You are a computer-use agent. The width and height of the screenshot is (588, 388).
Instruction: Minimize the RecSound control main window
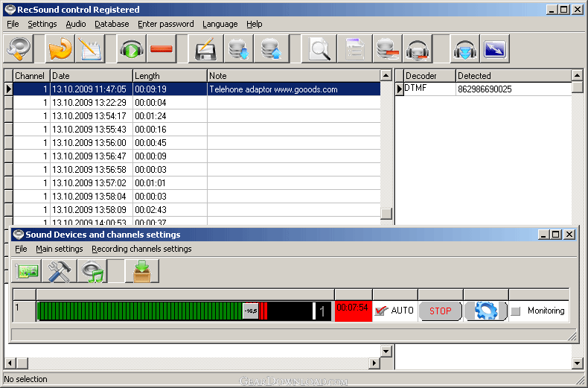[x=552, y=10]
